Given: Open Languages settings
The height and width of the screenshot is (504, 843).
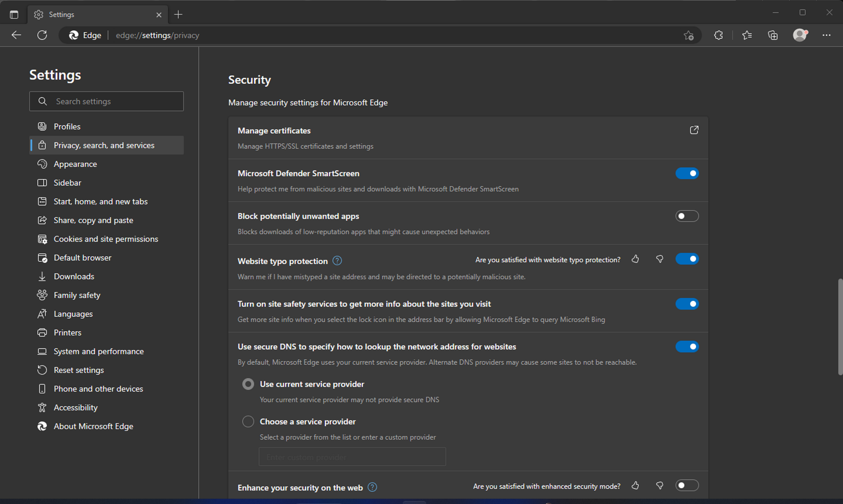Looking at the screenshot, I should coord(106,314).
